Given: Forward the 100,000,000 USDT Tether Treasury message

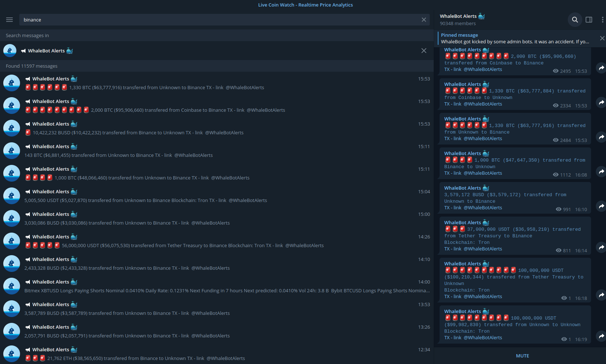Looking at the screenshot, I should (x=601, y=295).
